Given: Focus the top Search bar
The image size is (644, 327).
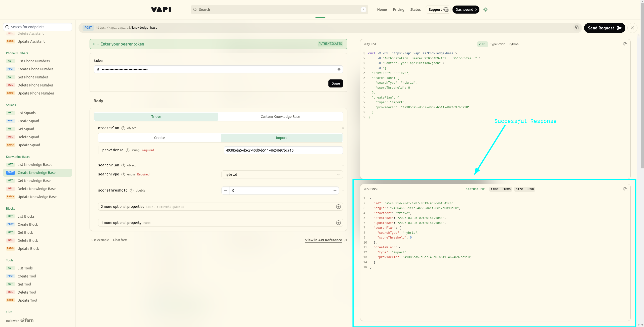Looking at the screenshot, I should tap(279, 10).
